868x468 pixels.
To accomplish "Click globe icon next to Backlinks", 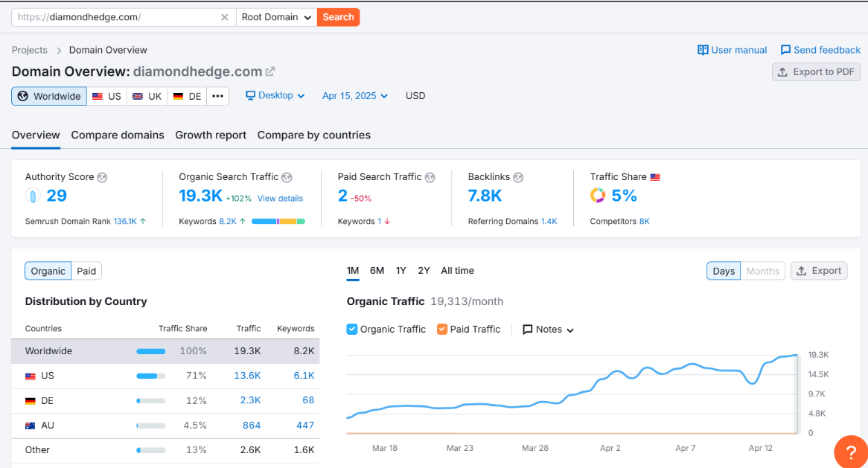I will point(518,177).
